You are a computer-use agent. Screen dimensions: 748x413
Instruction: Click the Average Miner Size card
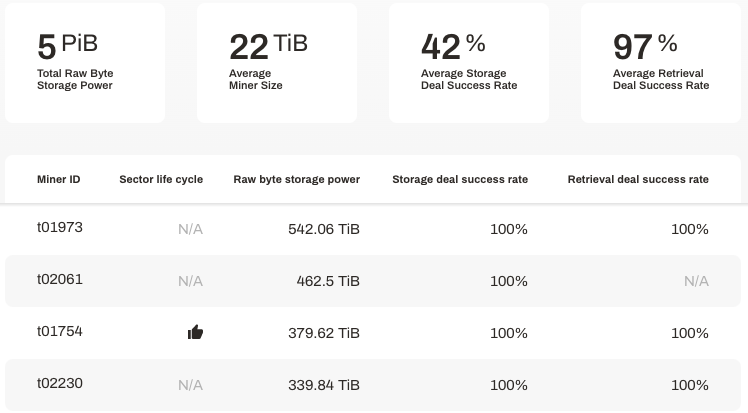277,63
